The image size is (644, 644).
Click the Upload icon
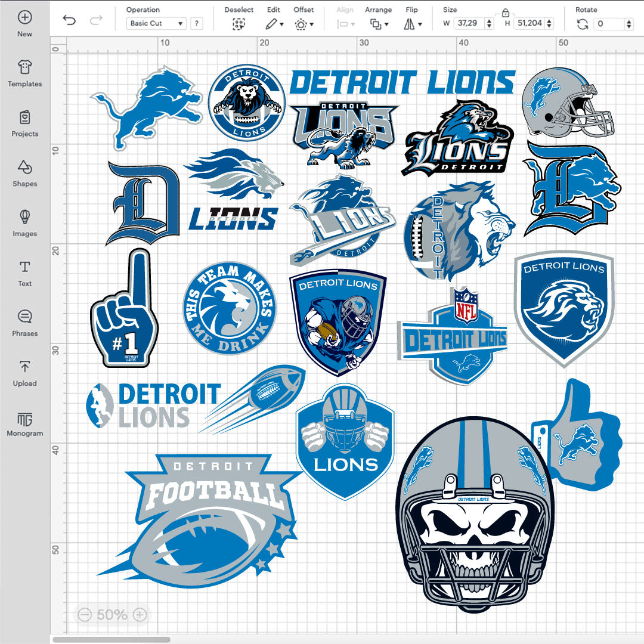click(24, 367)
